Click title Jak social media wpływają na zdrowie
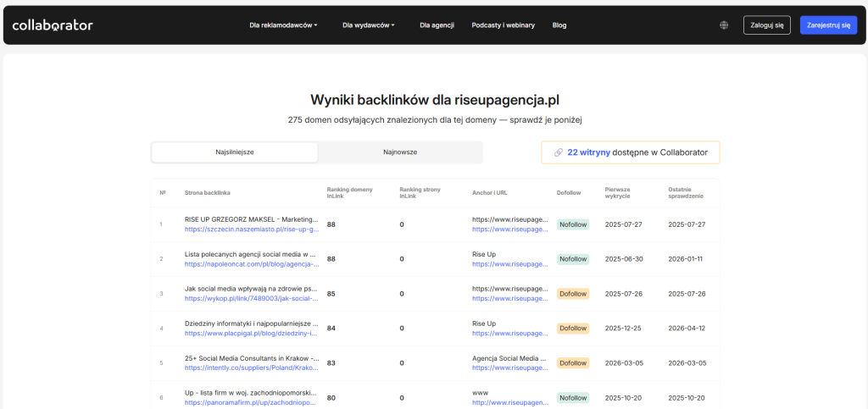 pyautogui.click(x=252, y=289)
